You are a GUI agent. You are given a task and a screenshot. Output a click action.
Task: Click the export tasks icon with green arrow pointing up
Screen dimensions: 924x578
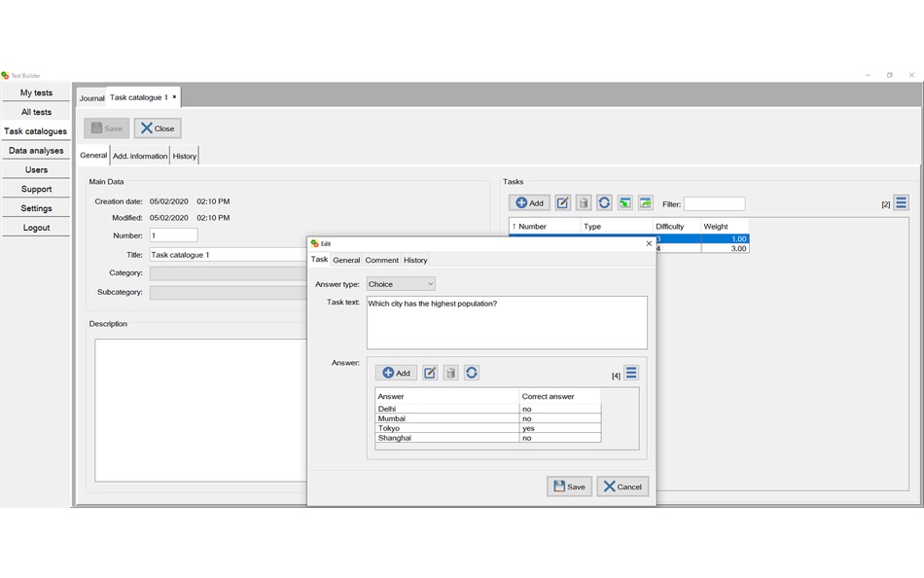(x=645, y=203)
